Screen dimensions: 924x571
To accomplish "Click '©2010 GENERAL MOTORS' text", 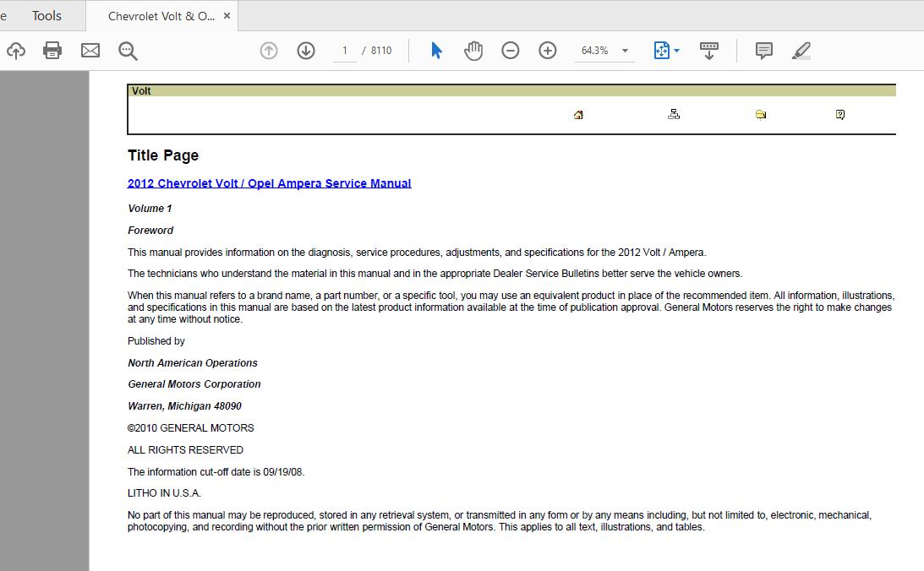I will [x=191, y=428].
